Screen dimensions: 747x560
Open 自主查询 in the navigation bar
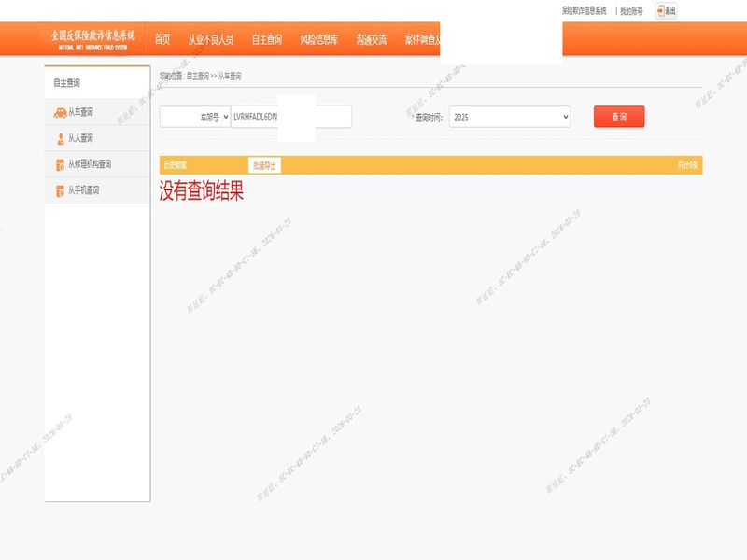coord(267,39)
